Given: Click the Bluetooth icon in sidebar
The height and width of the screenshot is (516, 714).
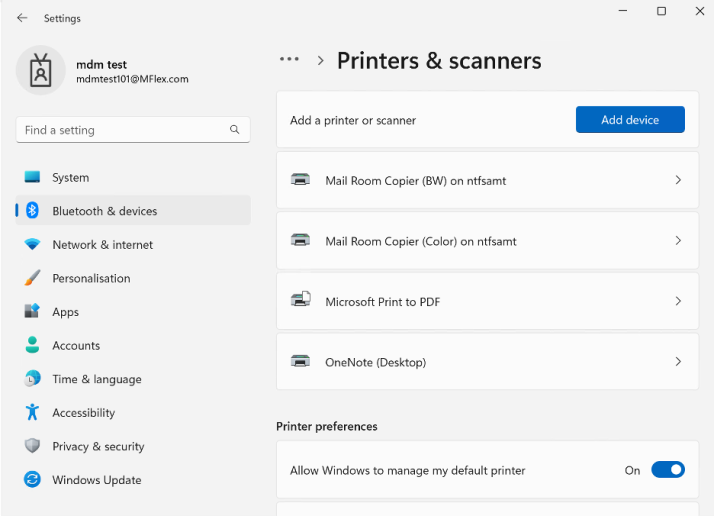Looking at the screenshot, I should [x=32, y=210].
